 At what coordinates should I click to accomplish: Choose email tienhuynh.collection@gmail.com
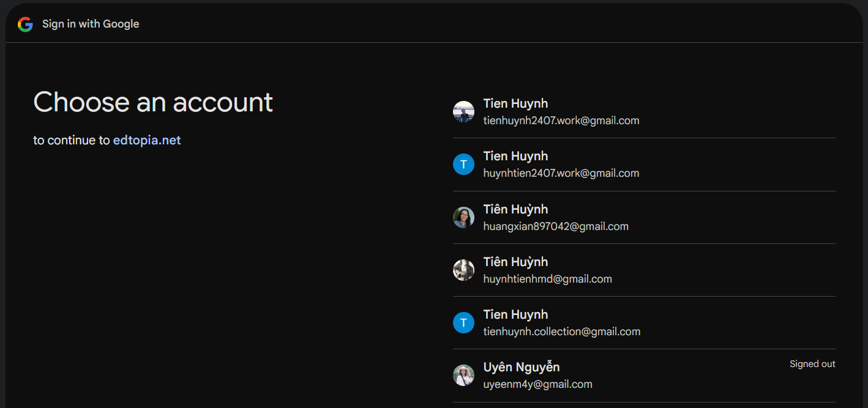562,332
